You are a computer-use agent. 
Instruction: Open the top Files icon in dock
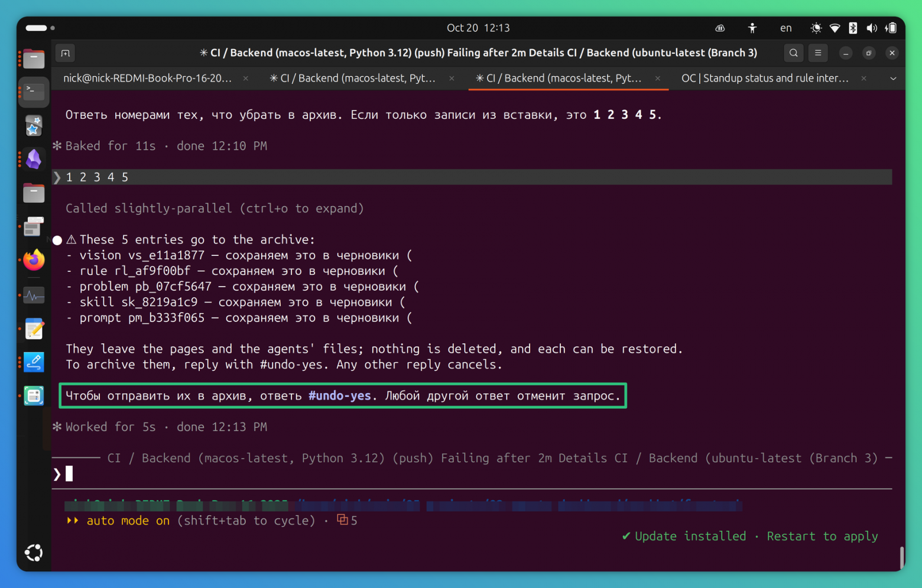34,59
